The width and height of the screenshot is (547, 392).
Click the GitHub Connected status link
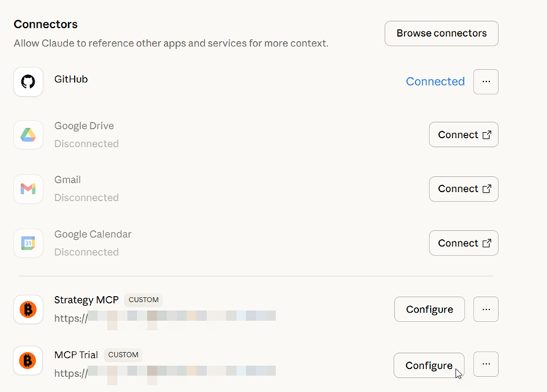click(x=435, y=82)
